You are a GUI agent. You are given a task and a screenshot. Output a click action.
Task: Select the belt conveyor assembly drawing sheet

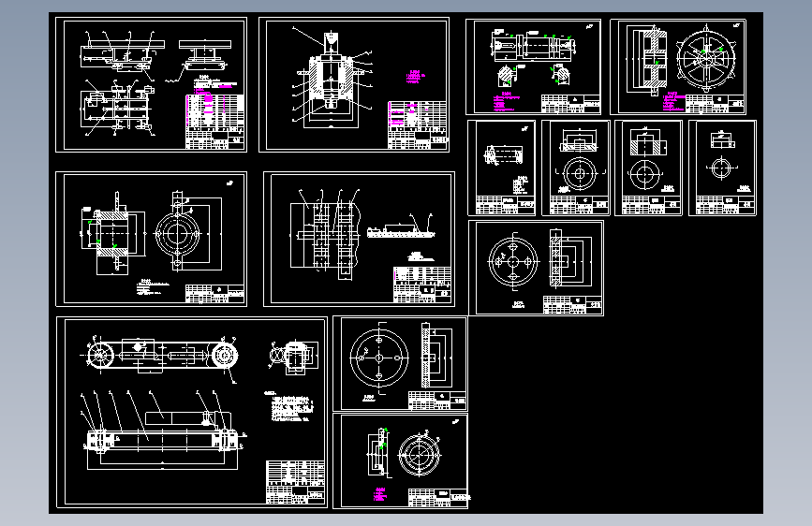[x=192, y=412]
